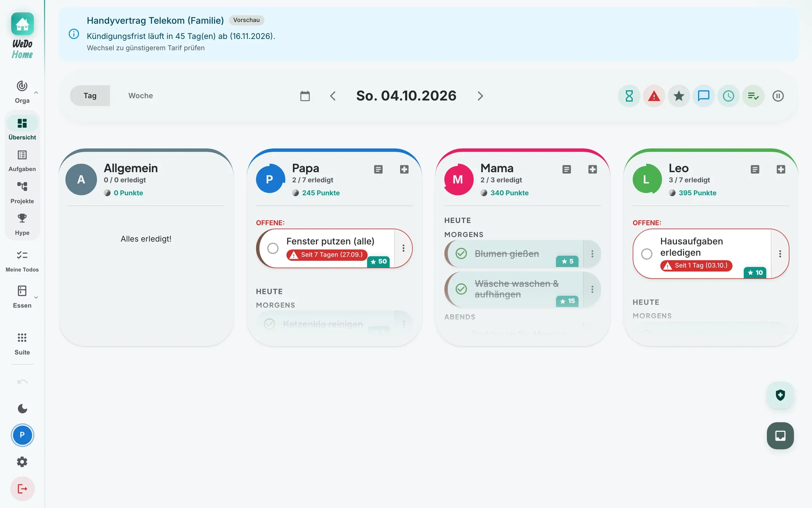
Task: Open Übersicht in the sidebar
Action: [22, 128]
